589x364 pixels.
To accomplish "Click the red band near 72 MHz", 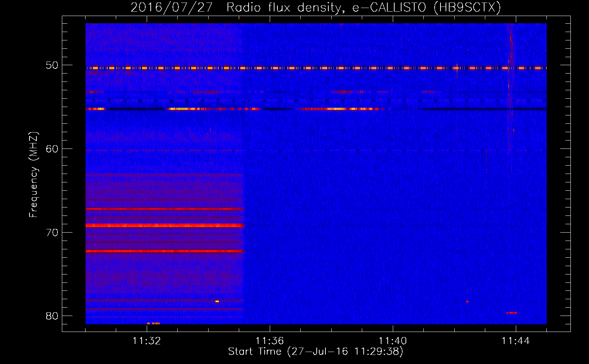I will point(165,251).
